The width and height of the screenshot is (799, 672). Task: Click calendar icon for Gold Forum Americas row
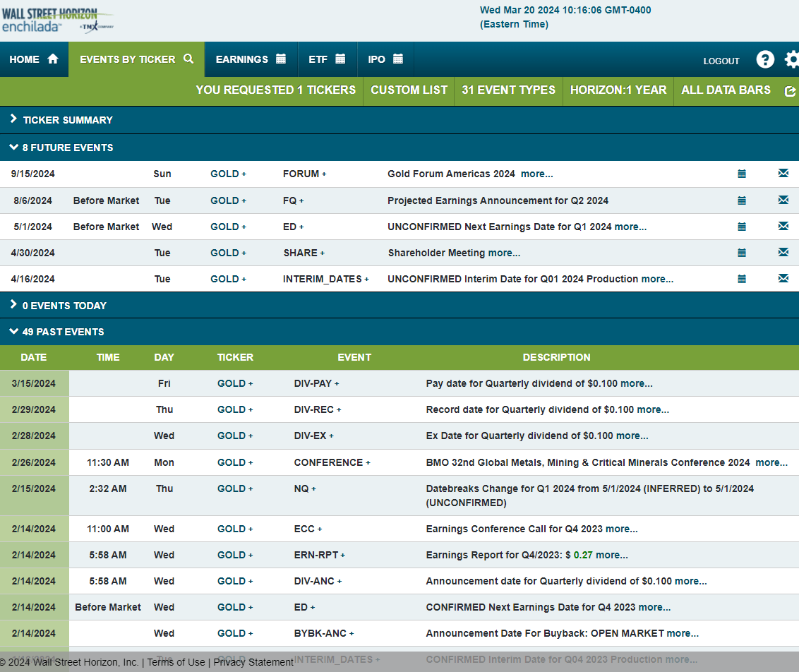click(742, 174)
